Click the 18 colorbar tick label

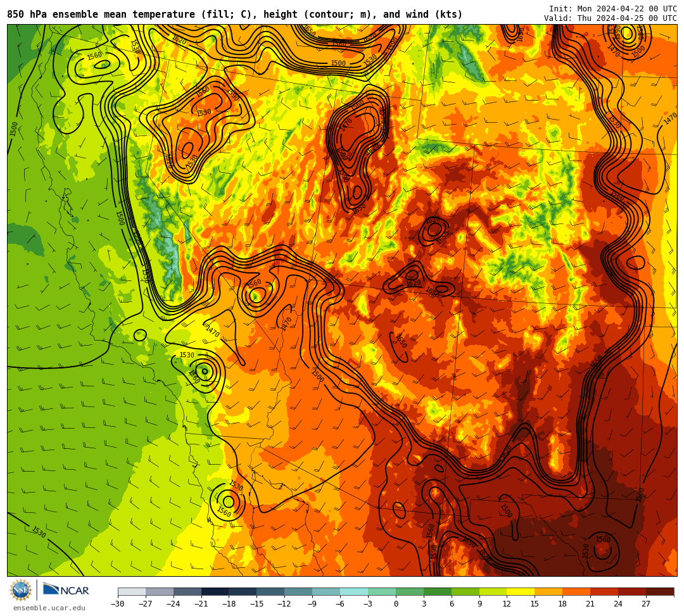coord(563,604)
